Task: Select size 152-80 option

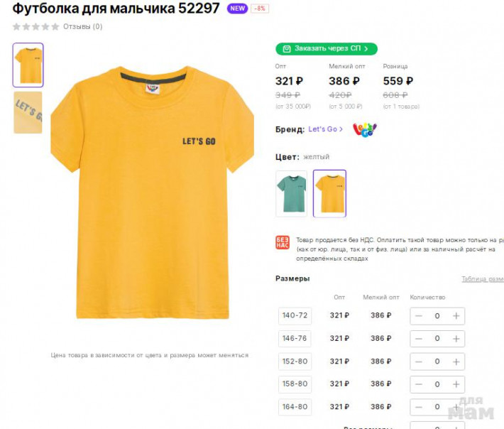Action: pos(295,362)
